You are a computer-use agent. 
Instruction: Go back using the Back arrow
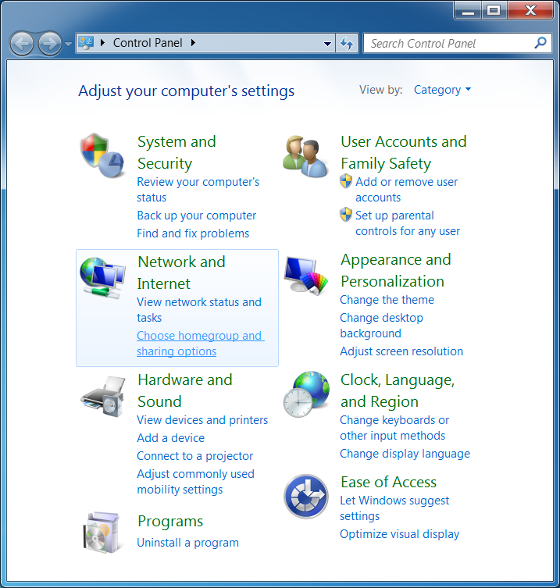tap(22, 44)
